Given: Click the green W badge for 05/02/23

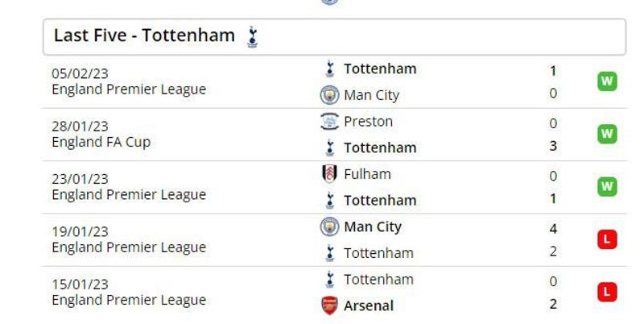Looking at the screenshot, I should point(607,81).
